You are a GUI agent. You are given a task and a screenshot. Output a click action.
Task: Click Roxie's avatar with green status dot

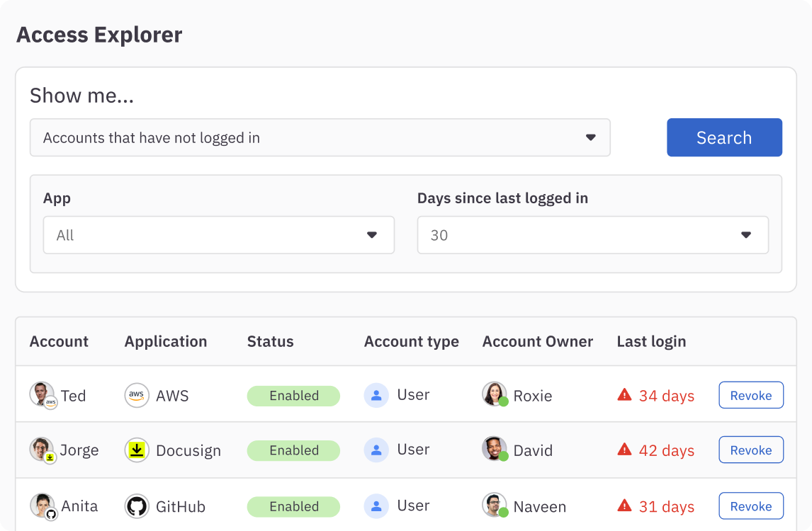coord(495,395)
